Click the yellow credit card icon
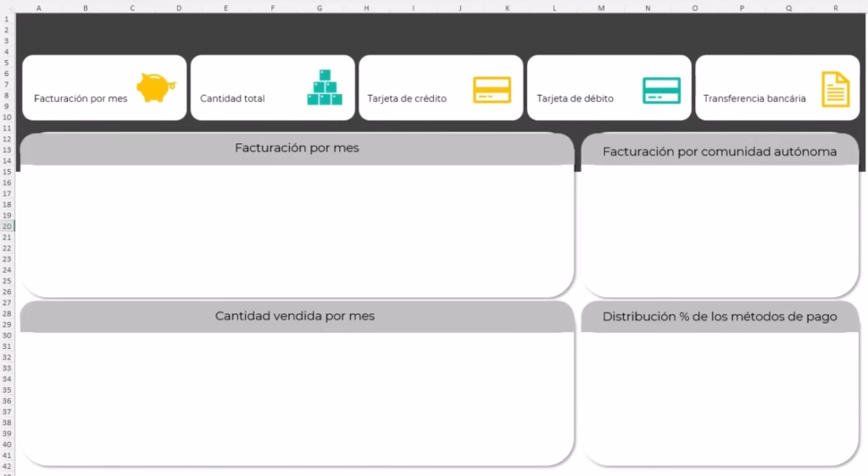Viewport: 868px width, 476px height. (492, 90)
